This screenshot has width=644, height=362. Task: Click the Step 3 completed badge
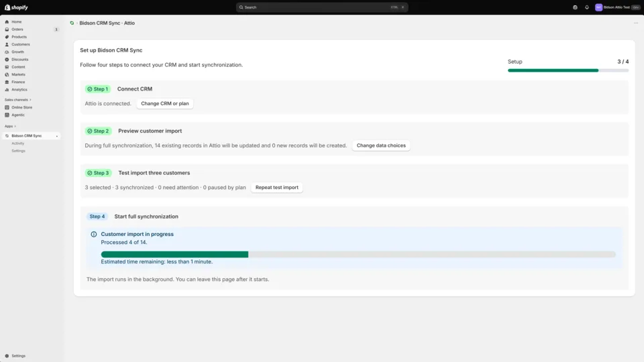click(x=98, y=173)
